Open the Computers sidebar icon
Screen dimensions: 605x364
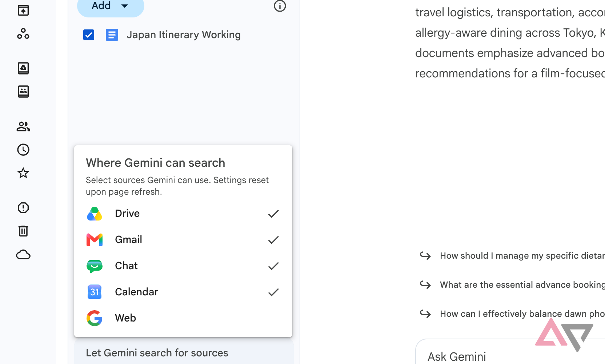(23, 92)
